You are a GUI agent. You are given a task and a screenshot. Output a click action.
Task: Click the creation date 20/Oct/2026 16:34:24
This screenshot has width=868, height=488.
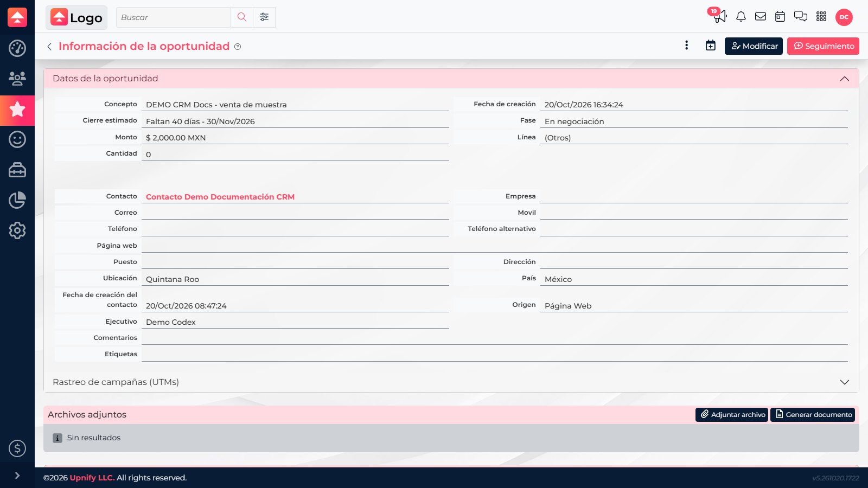[x=584, y=105]
